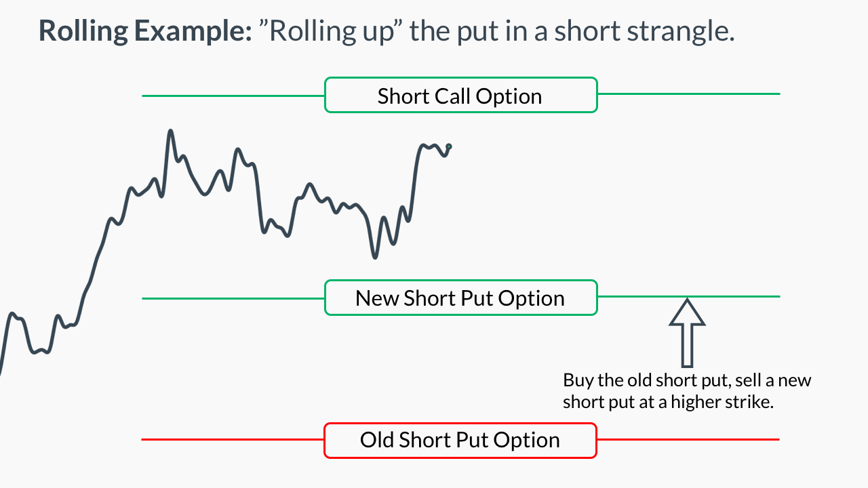868x488 pixels.
Task: Click the arrow's vertical shaft below the arrowhead
Action: [x=687, y=346]
